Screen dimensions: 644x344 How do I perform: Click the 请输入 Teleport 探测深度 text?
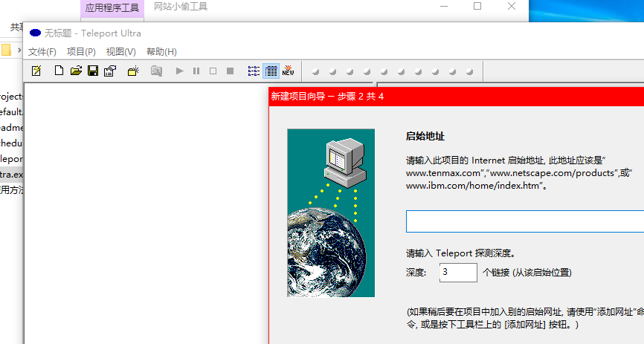461,253
